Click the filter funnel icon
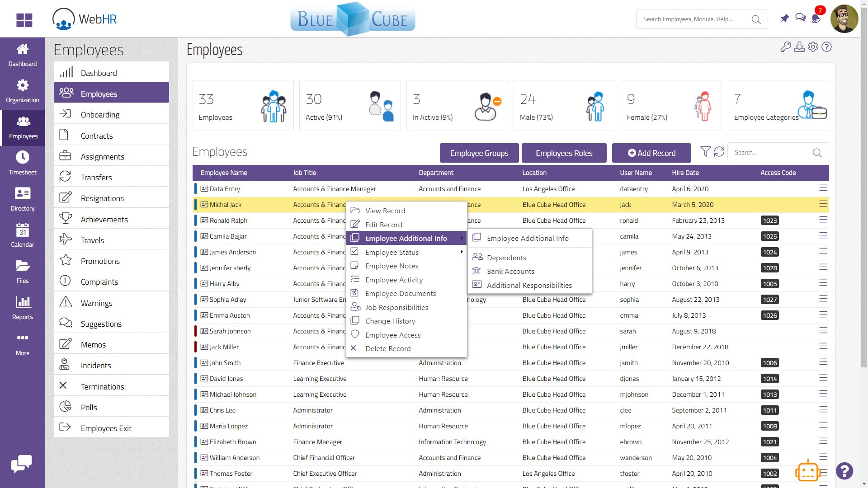The height and width of the screenshot is (488, 868). click(705, 152)
